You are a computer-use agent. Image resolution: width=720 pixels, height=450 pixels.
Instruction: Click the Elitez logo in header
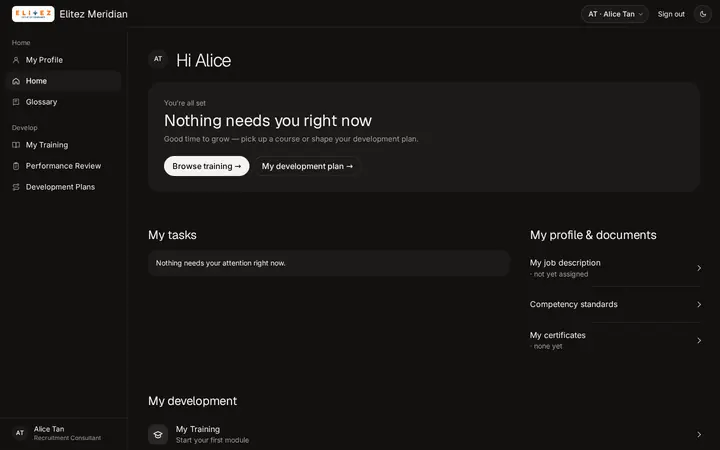[33, 14]
